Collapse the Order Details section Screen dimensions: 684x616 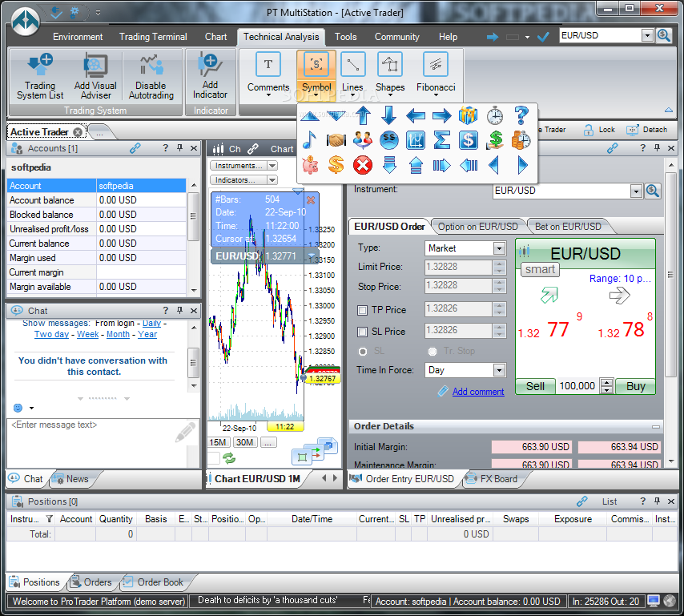click(656, 427)
